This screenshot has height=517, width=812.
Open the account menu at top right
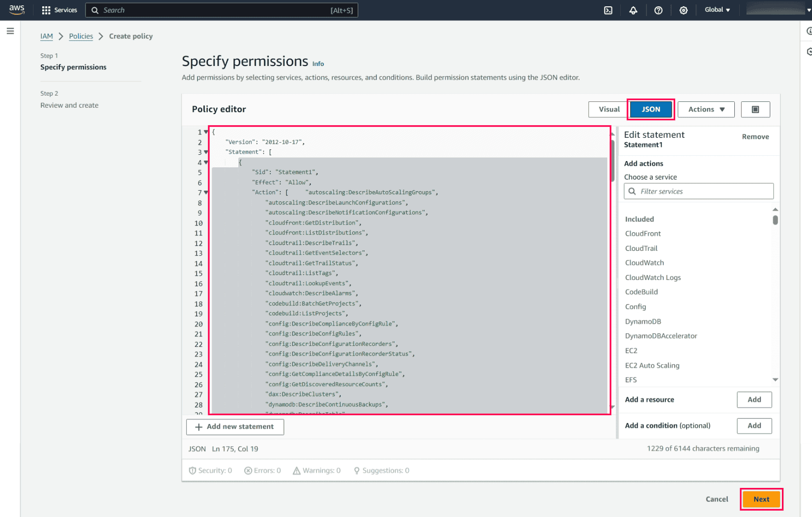pyautogui.click(x=775, y=10)
